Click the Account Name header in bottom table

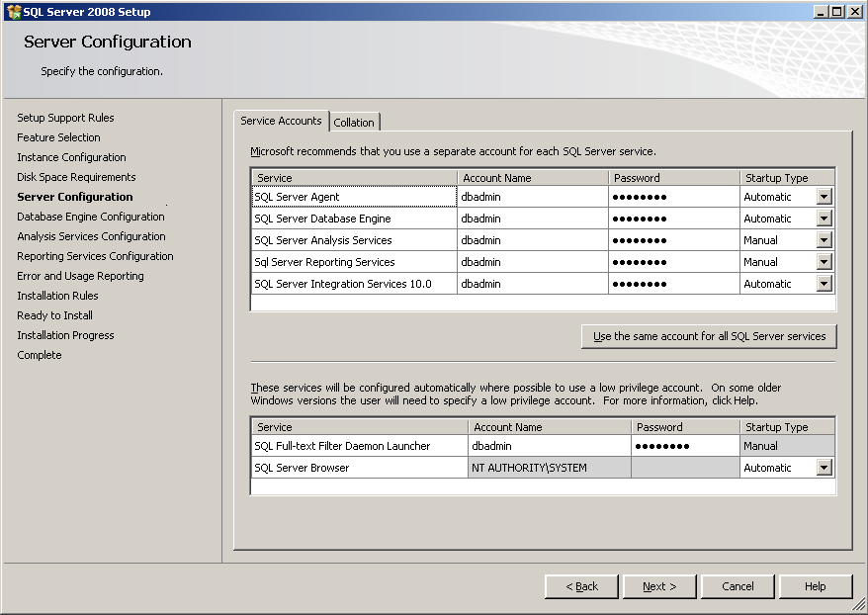point(549,427)
